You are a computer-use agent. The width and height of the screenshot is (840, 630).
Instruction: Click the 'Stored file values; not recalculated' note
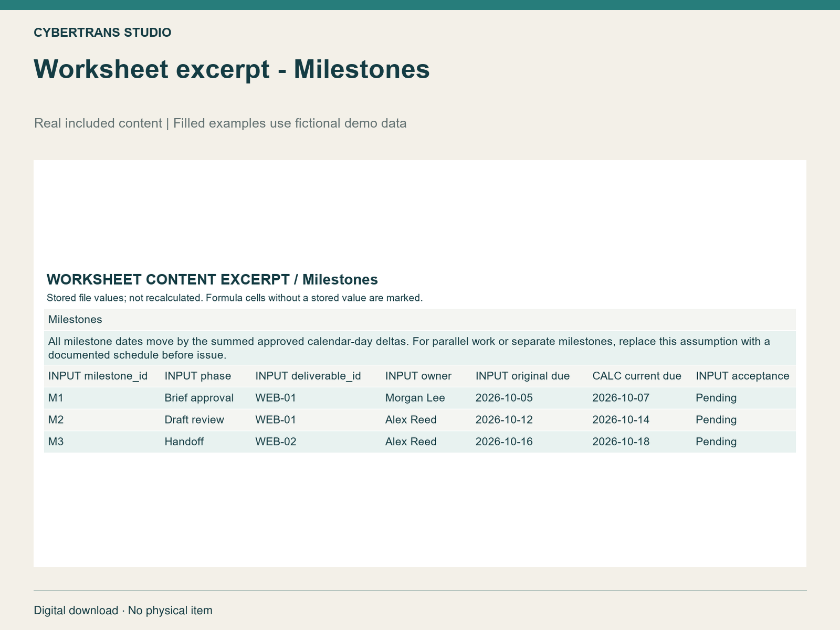(235, 298)
